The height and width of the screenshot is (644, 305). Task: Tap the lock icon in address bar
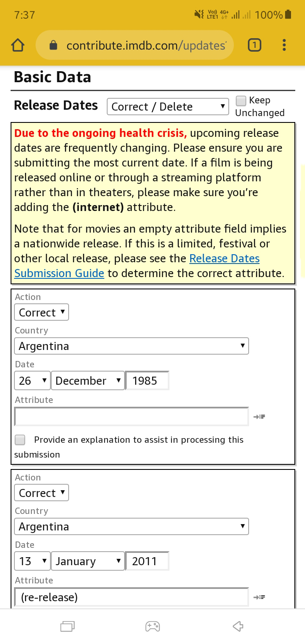[53, 45]
